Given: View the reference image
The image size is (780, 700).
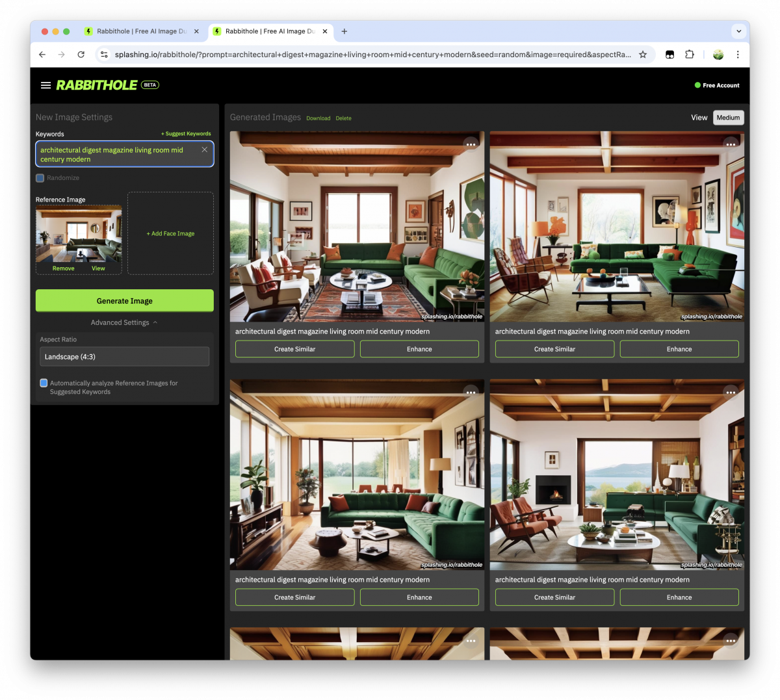Looking at the screenshot, I should click(x=98, y=268).
